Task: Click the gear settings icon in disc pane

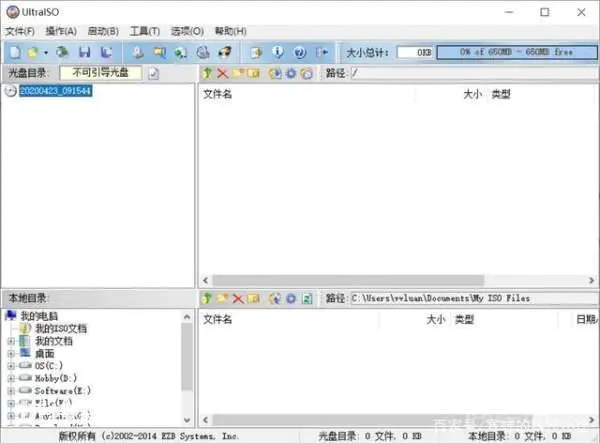Action: point(291,73)
